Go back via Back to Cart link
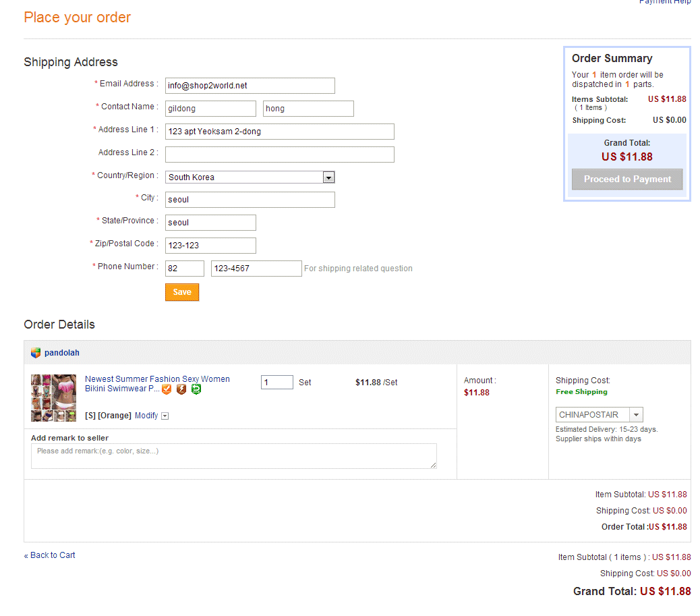This screenshot has height=616, width=700. tap(50, 555)
